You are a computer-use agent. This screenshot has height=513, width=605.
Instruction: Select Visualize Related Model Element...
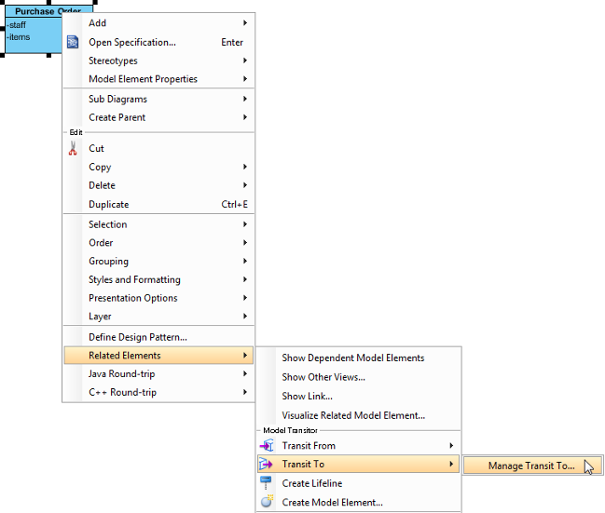[359, 415]
